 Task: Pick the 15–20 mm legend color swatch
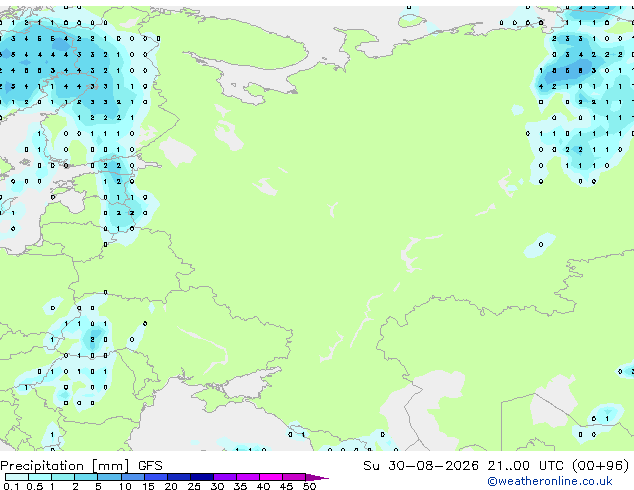pos(156,477)
